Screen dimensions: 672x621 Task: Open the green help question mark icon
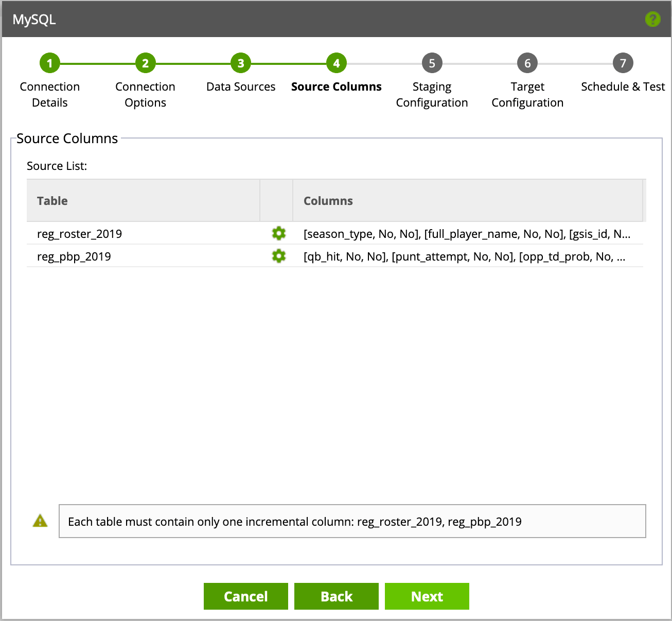[652, 20]
